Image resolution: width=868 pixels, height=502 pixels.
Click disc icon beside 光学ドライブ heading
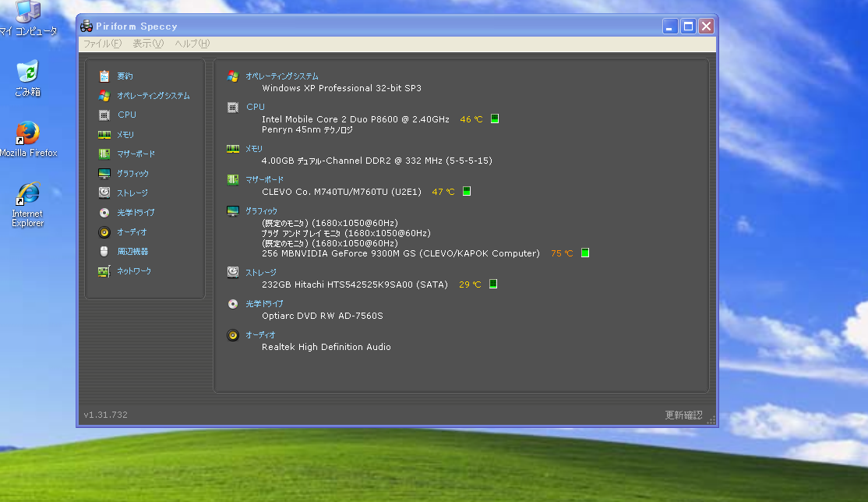tap(233, 304)
